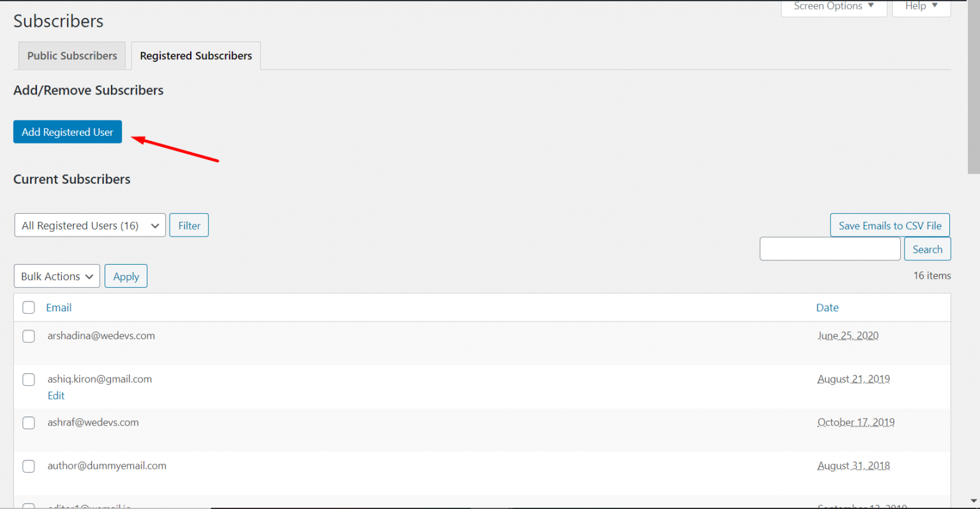
Task: Click Save Emails to CSV File
Action: click(889, 226)
